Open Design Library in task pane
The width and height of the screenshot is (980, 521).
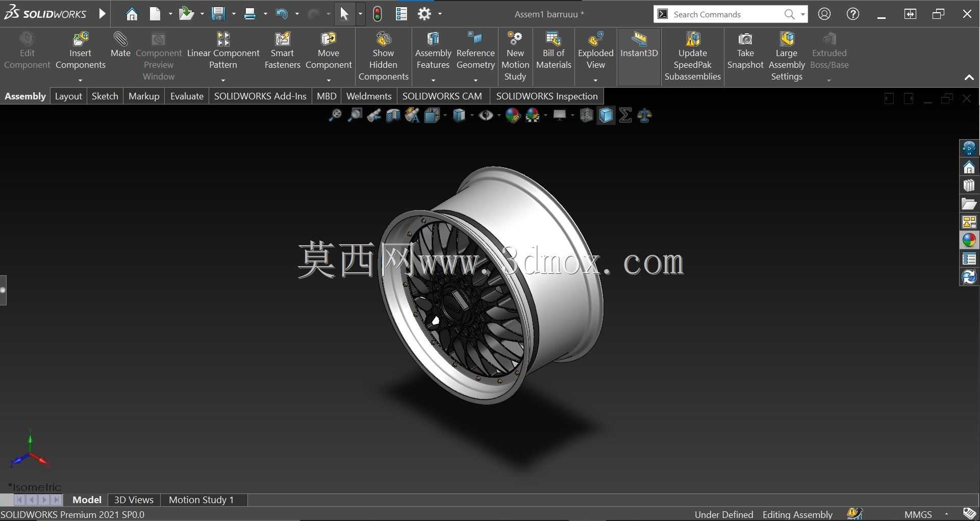[x=969, y=186]
